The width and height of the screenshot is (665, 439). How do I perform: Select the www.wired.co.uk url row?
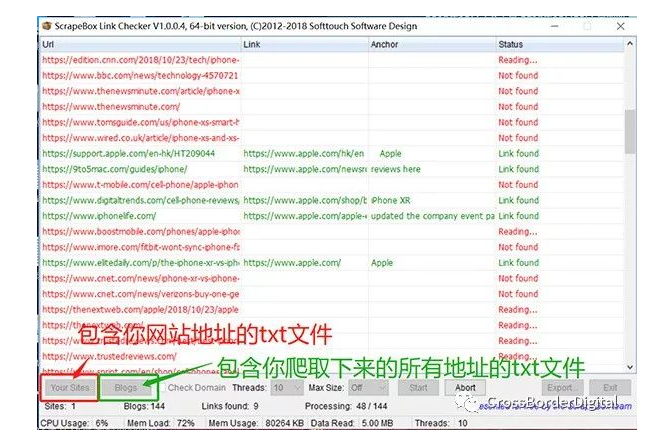141,138
